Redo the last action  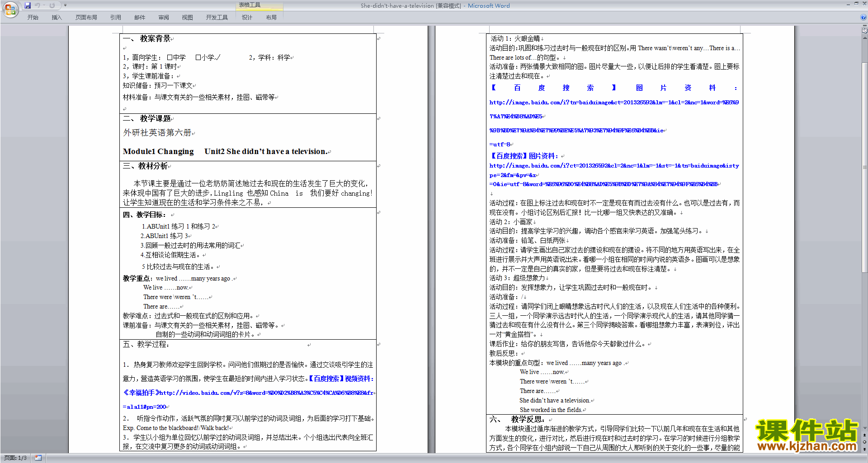pos(52,5)
